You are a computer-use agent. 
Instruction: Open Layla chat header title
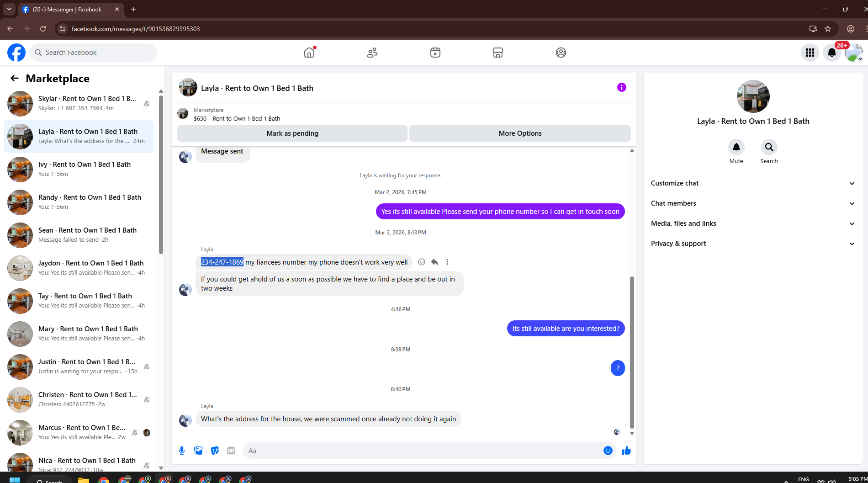(257, 88)
